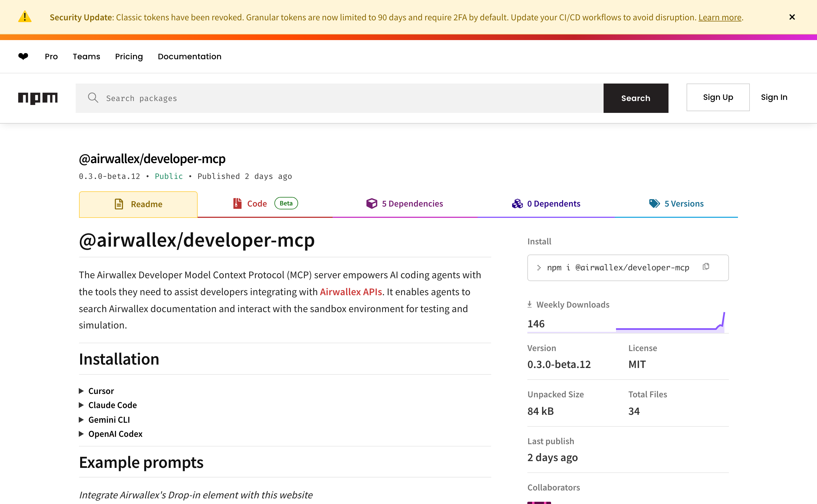Click the yellow warning triangle icon
Screen dimensions: 817x504
(x=25, y=17)
